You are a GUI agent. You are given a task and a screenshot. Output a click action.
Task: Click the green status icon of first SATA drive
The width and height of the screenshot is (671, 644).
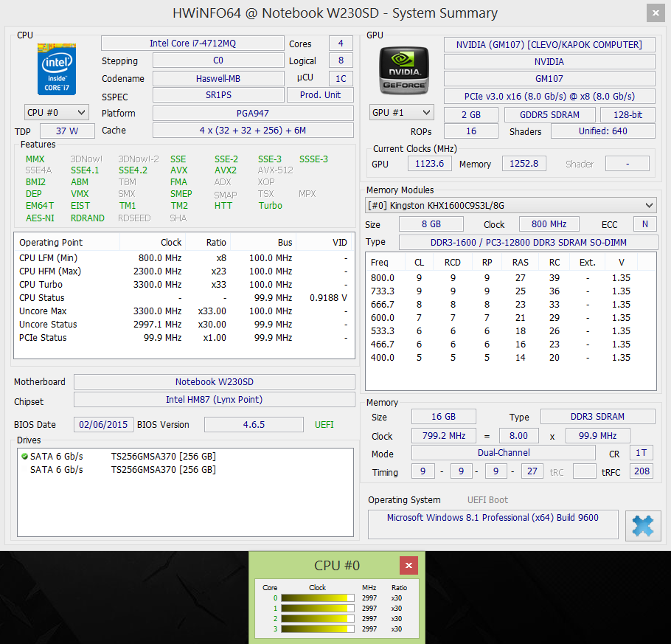coord(24,457)
